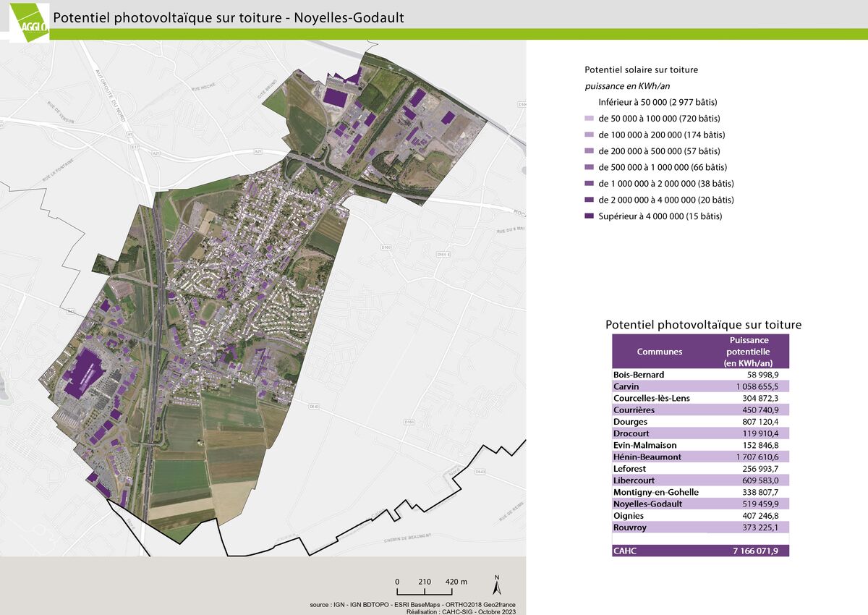Image resolution: width=868 pixels, height=615 pixels.
Task: Click the 'source : IGN - IGN BDTOPO' credit line
Action: tap(412, 605)
